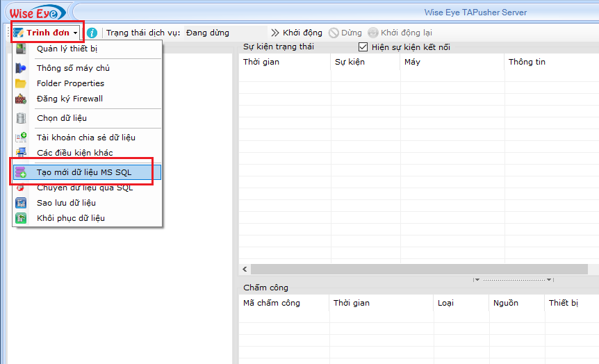The width and height of the screenshot is (599, 364).
Task: Click the Chọn dữ liệu database icon
Action: tap(21, 118)
